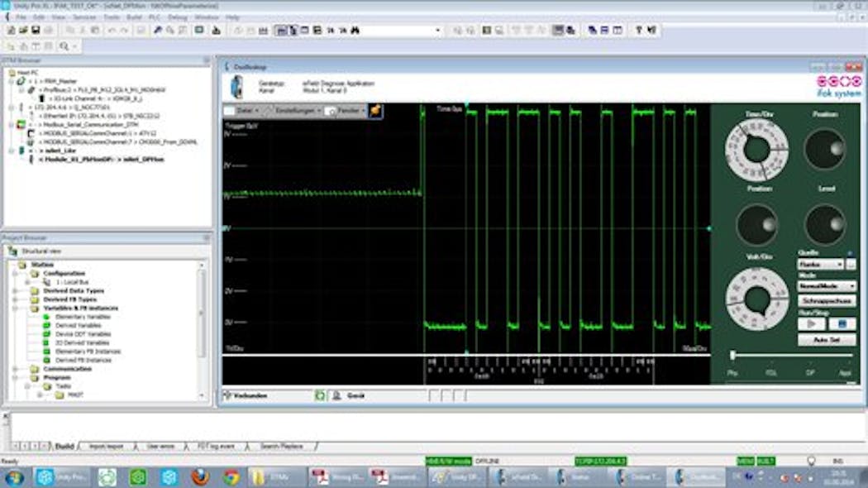Click the Windows Start button
The image size is (868, 488).
(14, 477)
